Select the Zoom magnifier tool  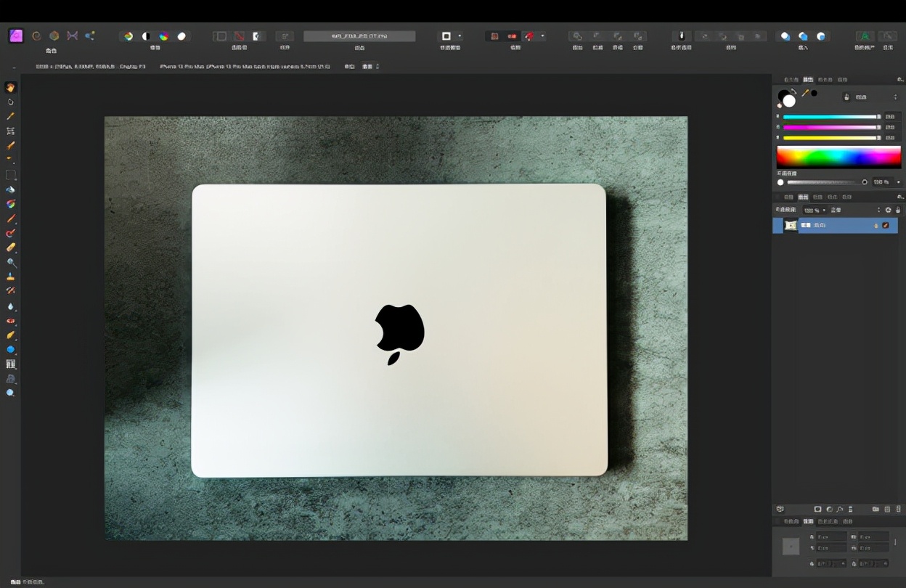[10, 393]
